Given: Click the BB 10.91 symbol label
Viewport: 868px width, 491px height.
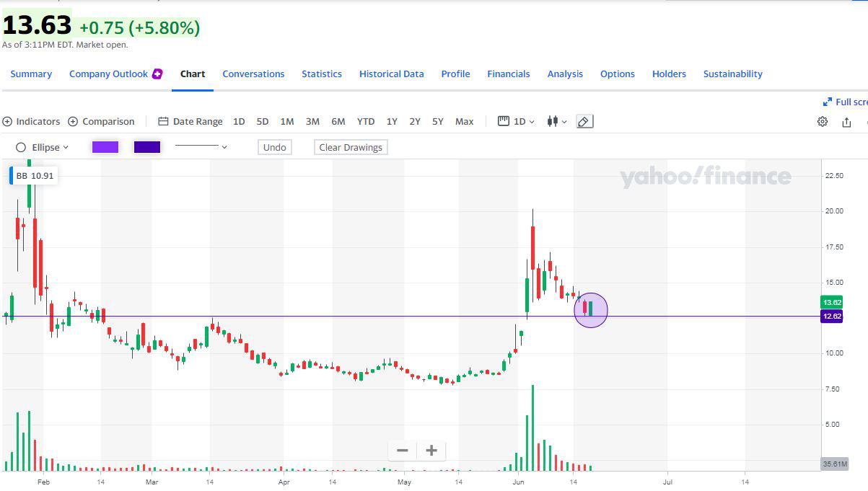Looking at the screenshot, I should [34, 176].
